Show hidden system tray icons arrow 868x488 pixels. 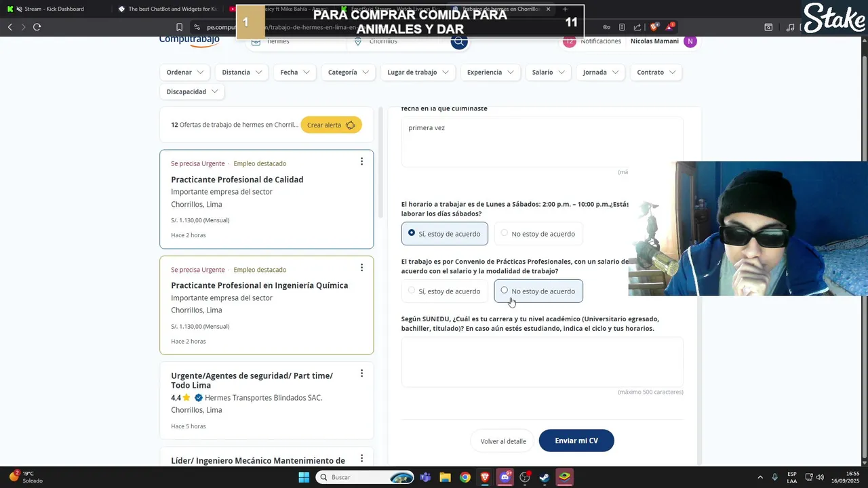759,477
